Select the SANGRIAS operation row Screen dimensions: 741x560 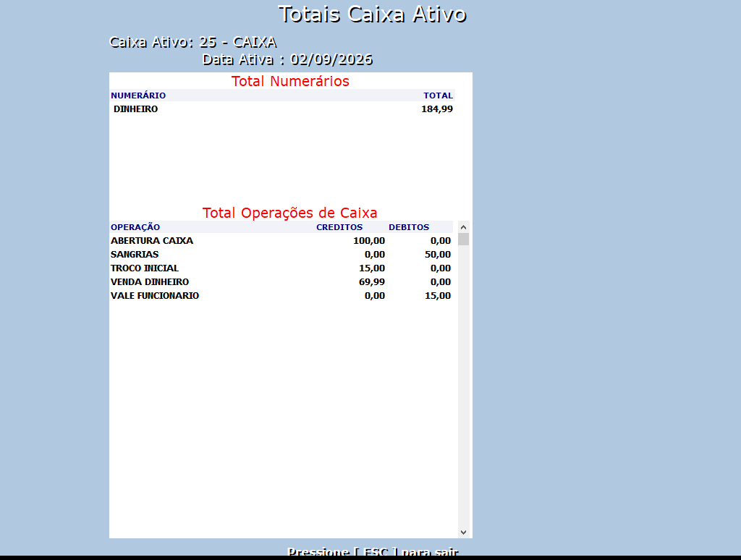281,254
